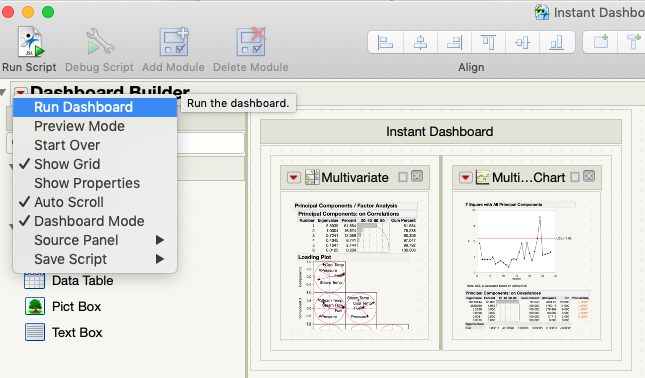Click the Run Script label
This screenshot has height=378, width=645.
point(29,67)
